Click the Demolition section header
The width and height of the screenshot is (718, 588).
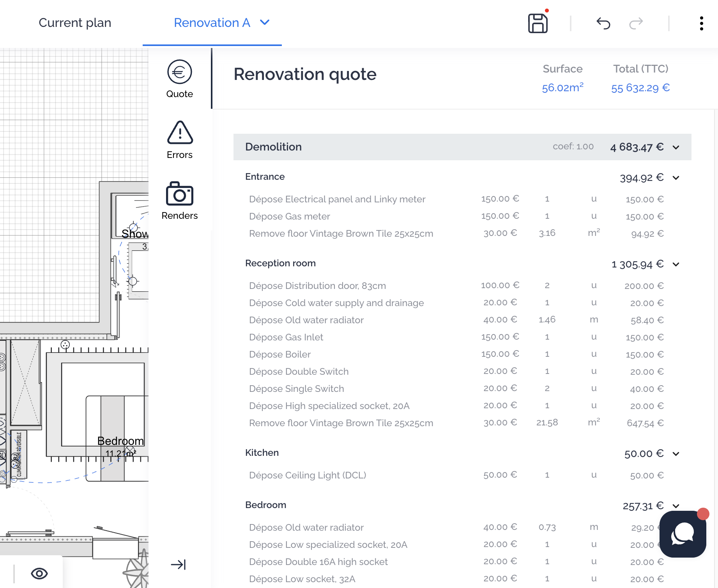click(x=462, y=147)
